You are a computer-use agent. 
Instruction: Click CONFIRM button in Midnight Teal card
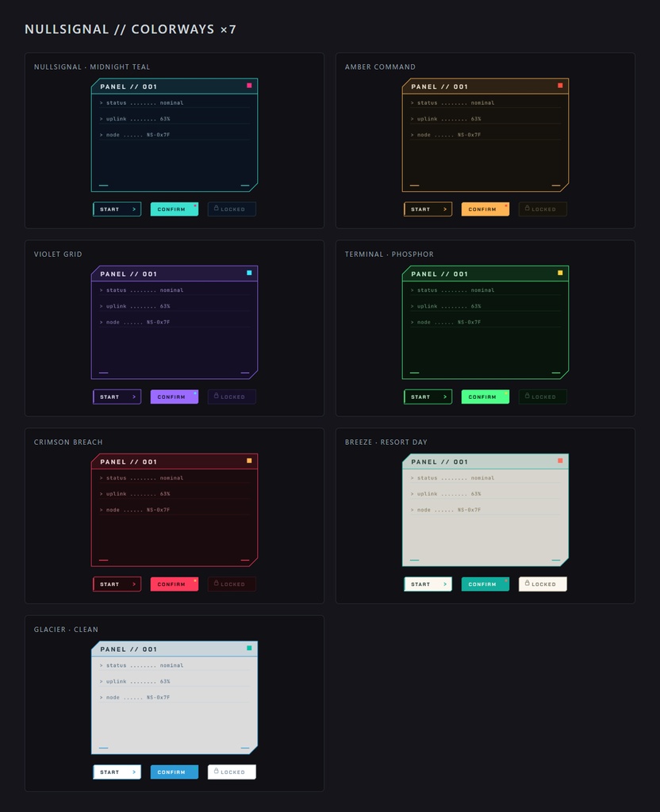point(174,209)
